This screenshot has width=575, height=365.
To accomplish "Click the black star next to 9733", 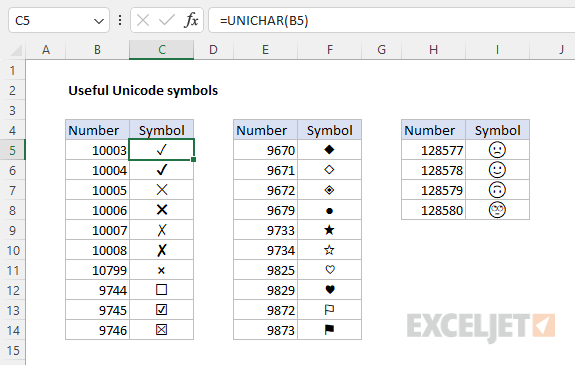I will point(329,230).
